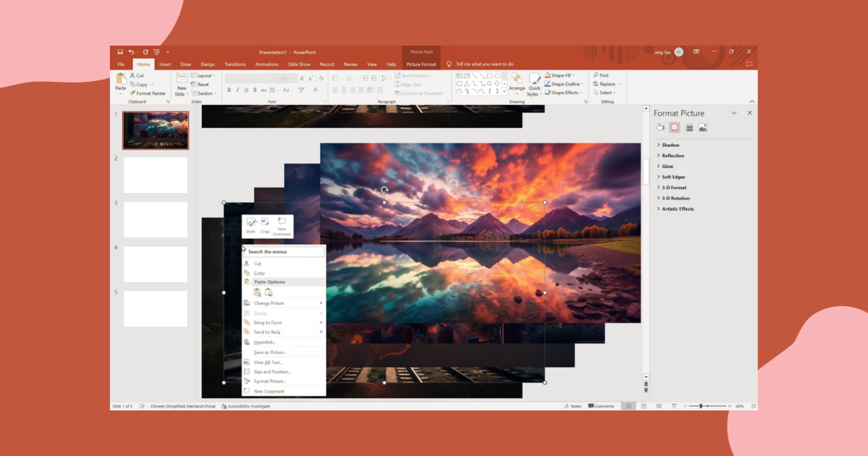Undo the last action
Image resolution: width=868 pixels, height=456 pixels.
(x=131, y=52)
